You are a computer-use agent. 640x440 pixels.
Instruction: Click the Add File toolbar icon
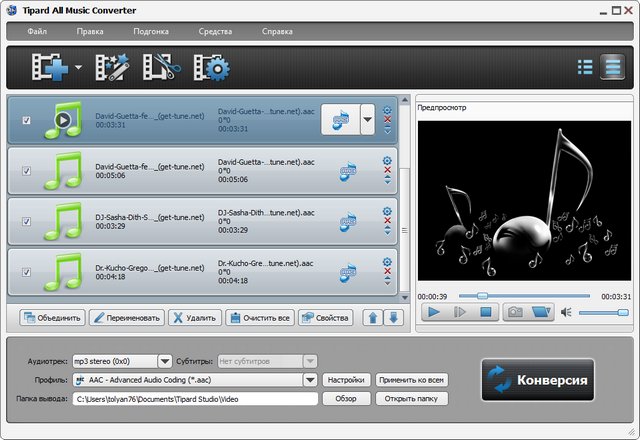pos(50,68)
